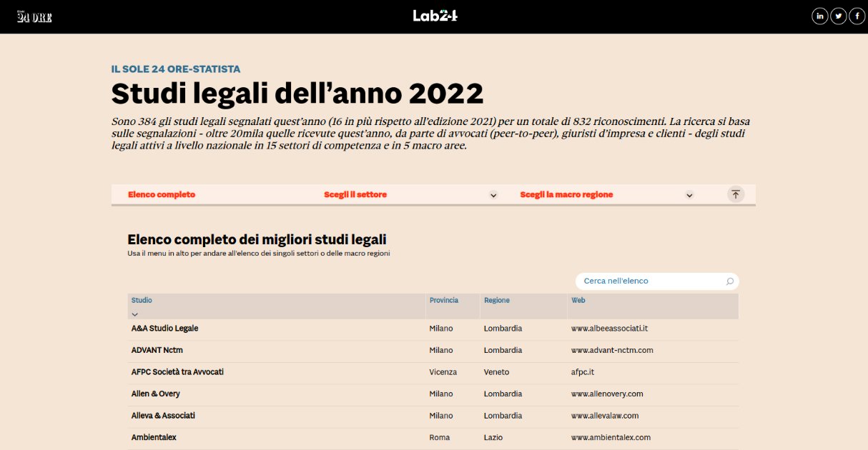Click the Facebook share icon
868x450 pixels.
click(x=857, y=16)
